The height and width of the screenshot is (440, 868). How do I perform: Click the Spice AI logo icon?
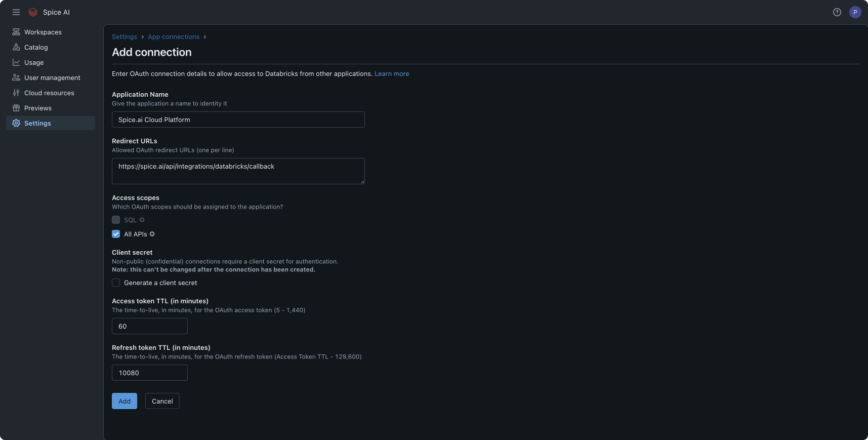33,12
